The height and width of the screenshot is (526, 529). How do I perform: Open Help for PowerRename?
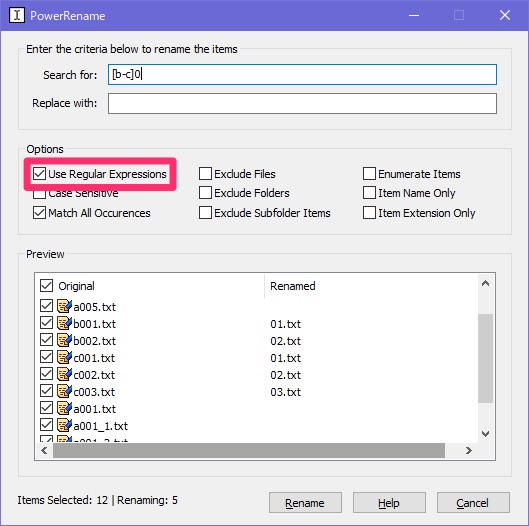(x=389, y=503)
